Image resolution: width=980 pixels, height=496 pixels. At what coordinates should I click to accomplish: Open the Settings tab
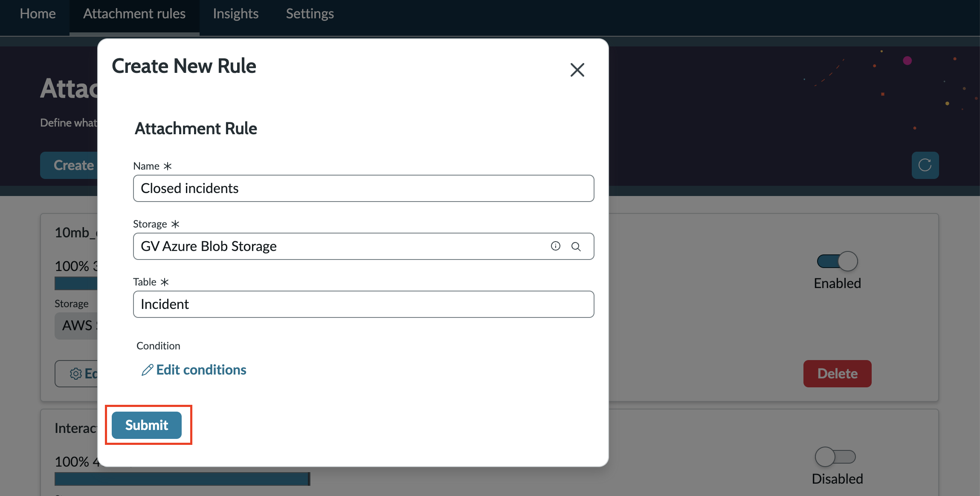click(310, 14)
